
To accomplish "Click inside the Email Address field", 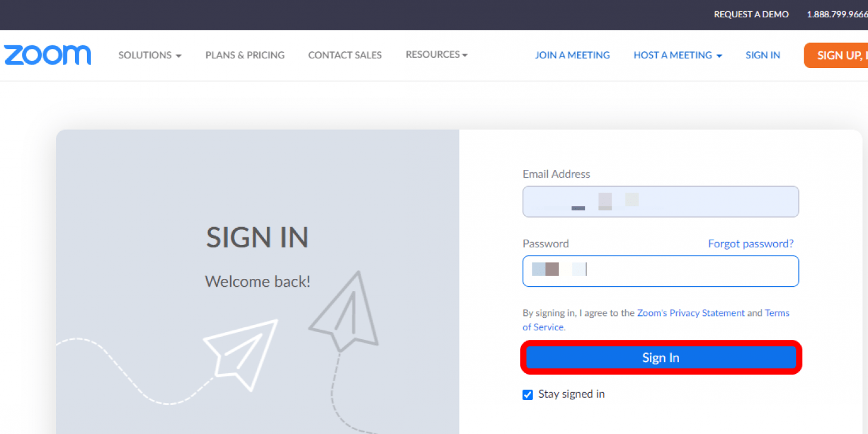I will tap(661, 201).
